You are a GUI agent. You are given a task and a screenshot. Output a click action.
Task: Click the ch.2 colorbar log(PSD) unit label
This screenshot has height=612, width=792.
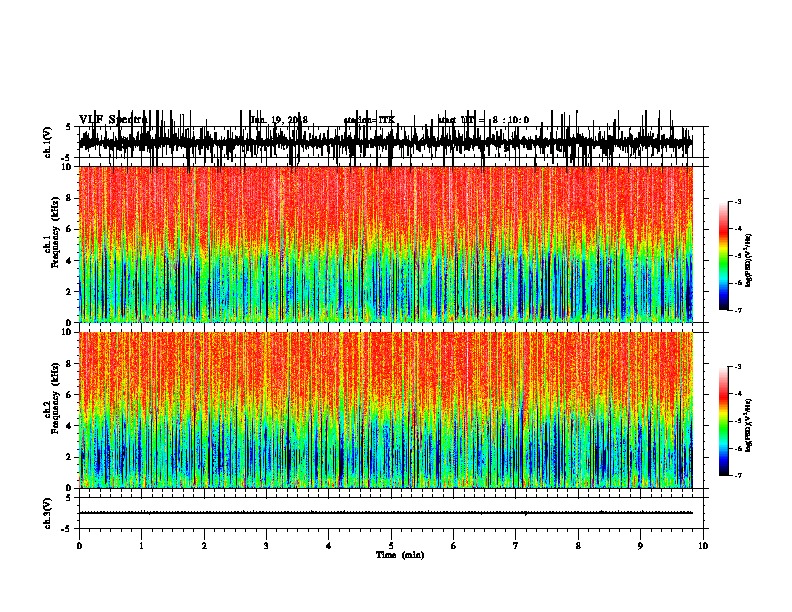(748, 425)
